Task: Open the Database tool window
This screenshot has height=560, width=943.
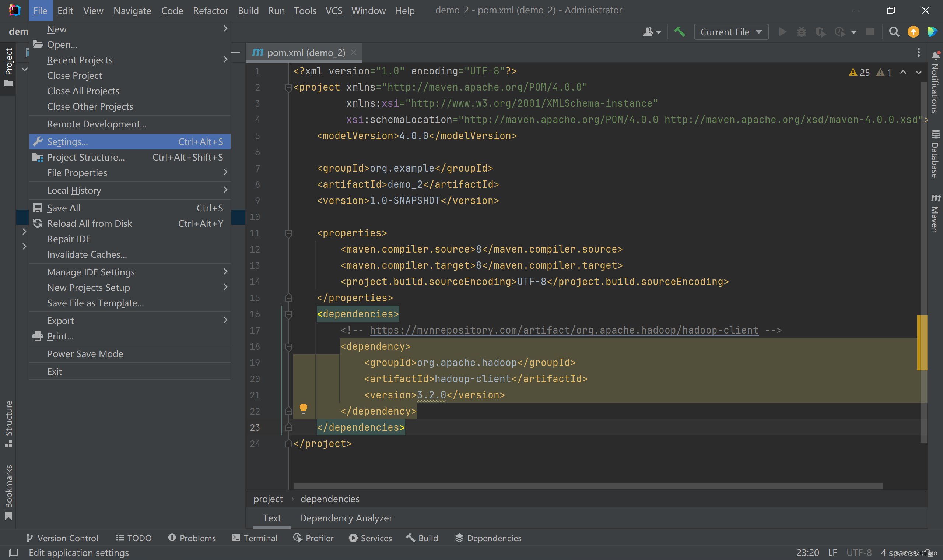Action: click(x=935, y=154)
